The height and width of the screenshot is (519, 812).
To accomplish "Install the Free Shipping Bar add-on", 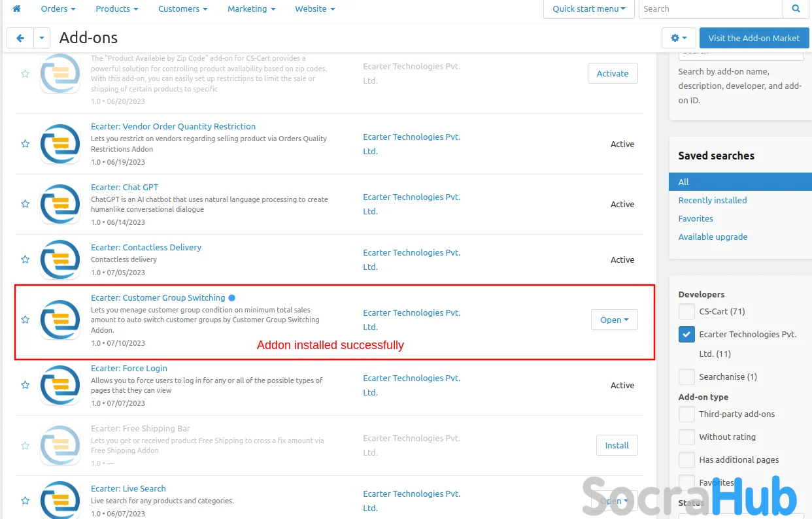I will [x=617, y=445].
